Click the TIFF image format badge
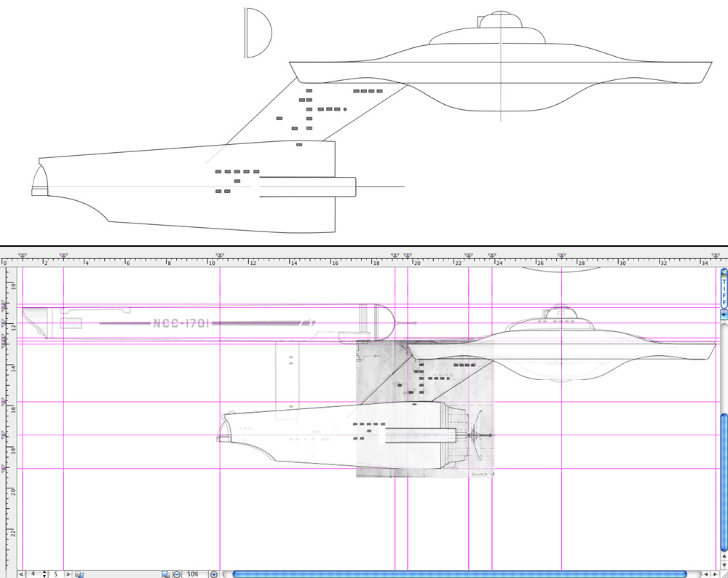This screenshot has width=728, height=578. (724, 289)
